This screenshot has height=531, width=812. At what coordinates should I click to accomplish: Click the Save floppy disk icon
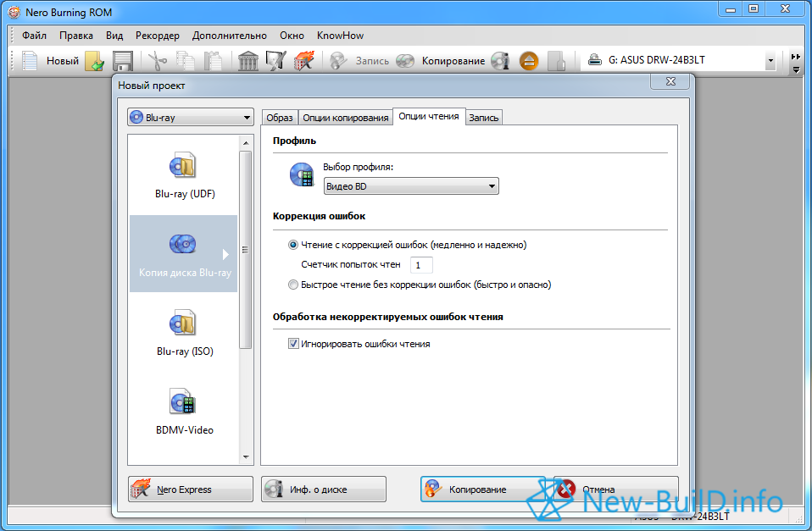(x=123, y=61)
